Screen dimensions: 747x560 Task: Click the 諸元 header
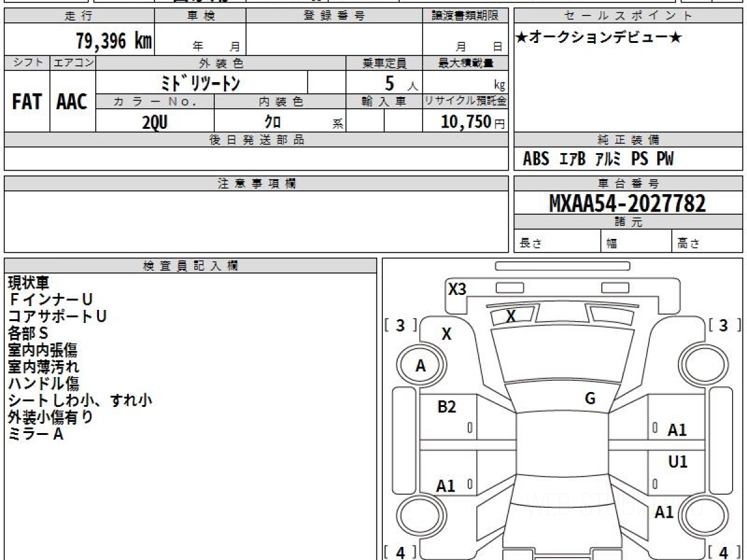click(629, 222)
